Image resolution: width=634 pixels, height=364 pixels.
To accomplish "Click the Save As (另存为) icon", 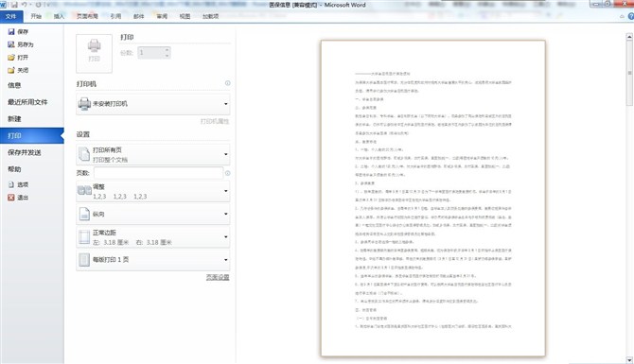I will click(11, 44).
